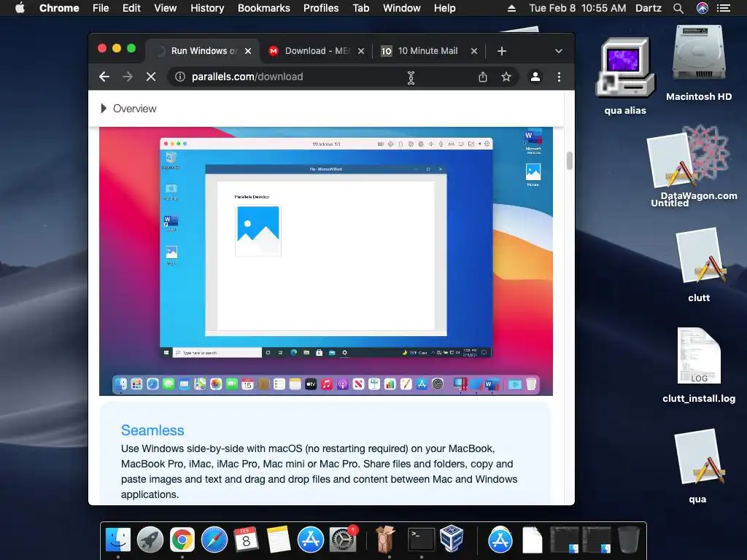
Task: Click the Parallels Windows 10 screenshot image
Action: (x=326, y=261)
